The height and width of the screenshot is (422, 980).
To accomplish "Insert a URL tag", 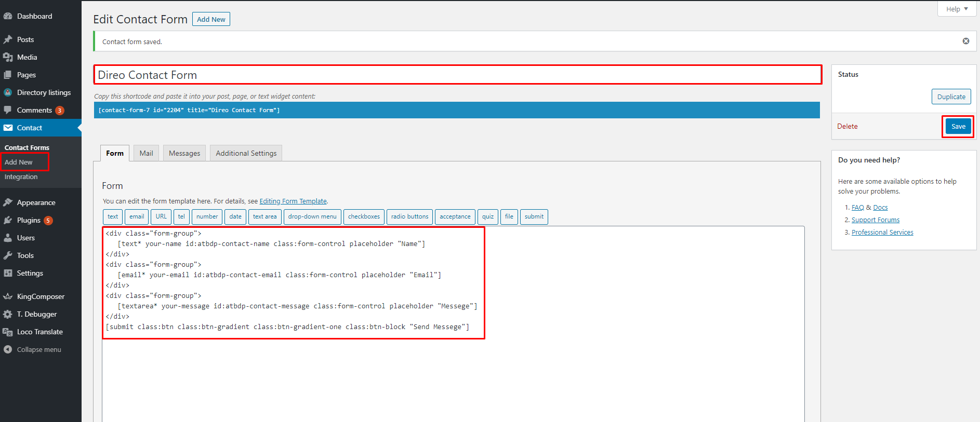I will 161,216.
